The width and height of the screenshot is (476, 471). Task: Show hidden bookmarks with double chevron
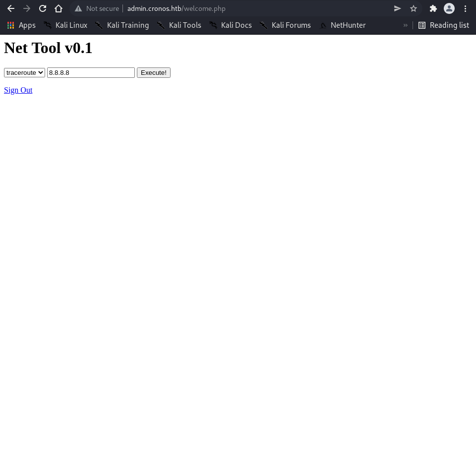[405, 25]
